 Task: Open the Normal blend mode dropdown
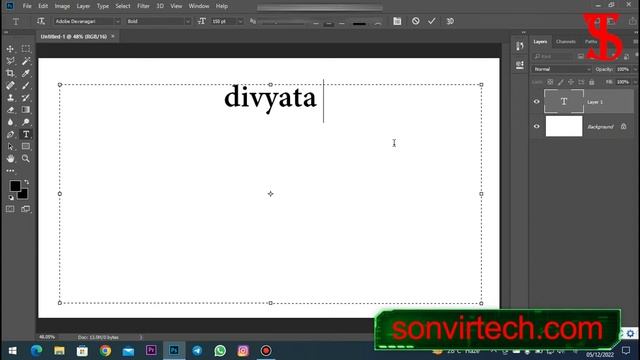coord(561,69)
